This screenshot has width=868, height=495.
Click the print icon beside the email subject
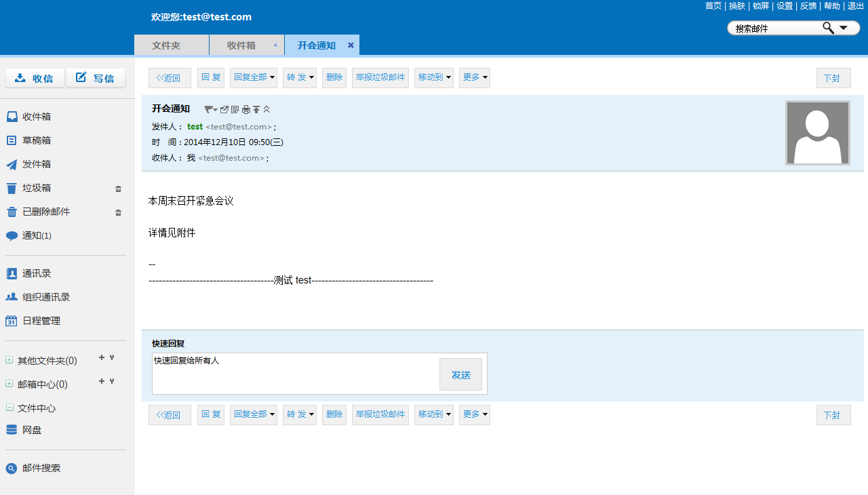coord(246,110)
